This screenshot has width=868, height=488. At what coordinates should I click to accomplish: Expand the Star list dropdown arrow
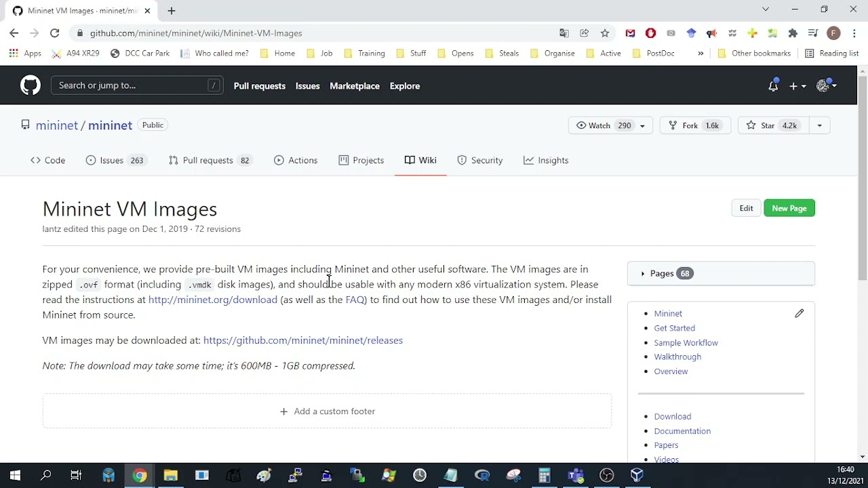point(819,125)
